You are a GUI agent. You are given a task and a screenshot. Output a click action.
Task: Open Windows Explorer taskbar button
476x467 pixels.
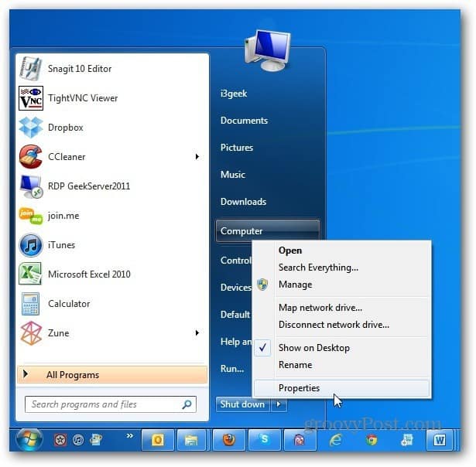(191, 439)
